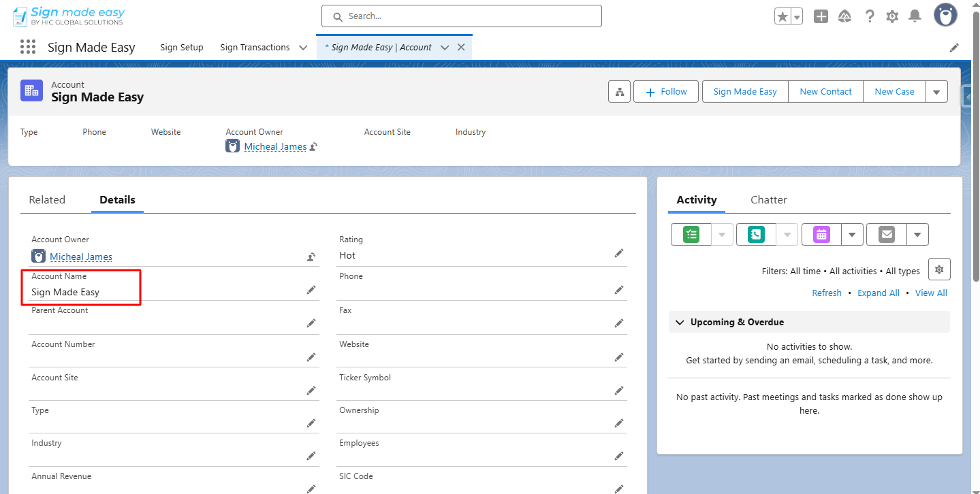
Task: Click the Help question mark icon
Action: point(870,17)
